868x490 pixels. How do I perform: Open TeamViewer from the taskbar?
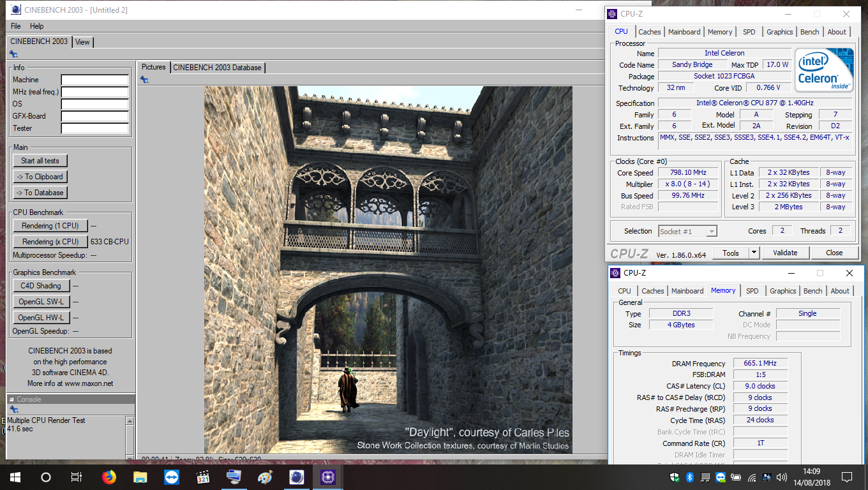(172, 477)
